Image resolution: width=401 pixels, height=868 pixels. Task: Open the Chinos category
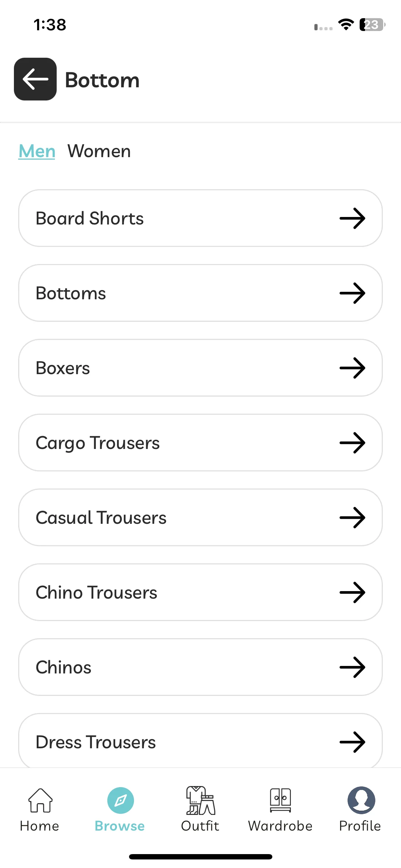pyautogui.click(x=200, y=667)
